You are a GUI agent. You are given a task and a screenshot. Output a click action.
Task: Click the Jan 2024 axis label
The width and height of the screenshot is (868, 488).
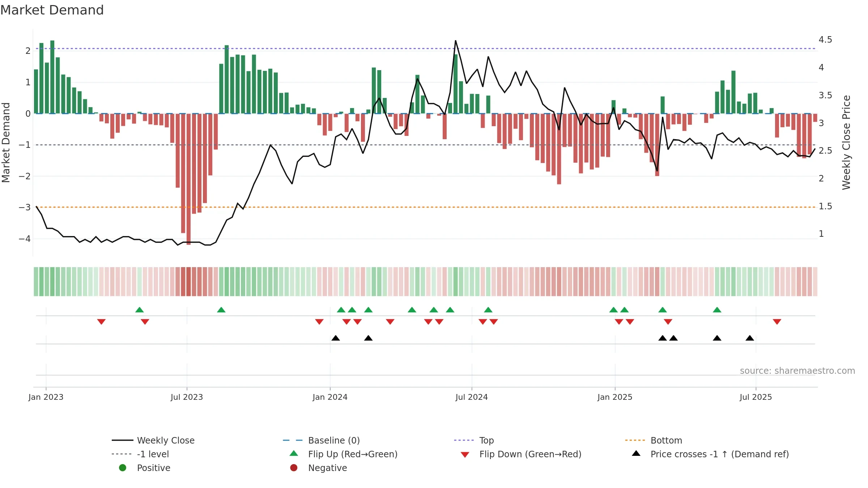tap(330, 397)
